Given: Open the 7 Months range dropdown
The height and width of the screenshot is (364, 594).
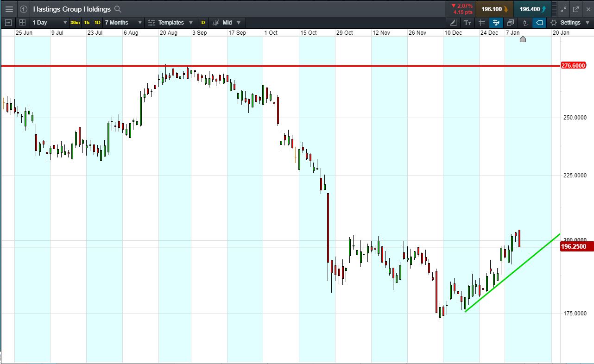Looking at the screenshot, I should [123, 22].
